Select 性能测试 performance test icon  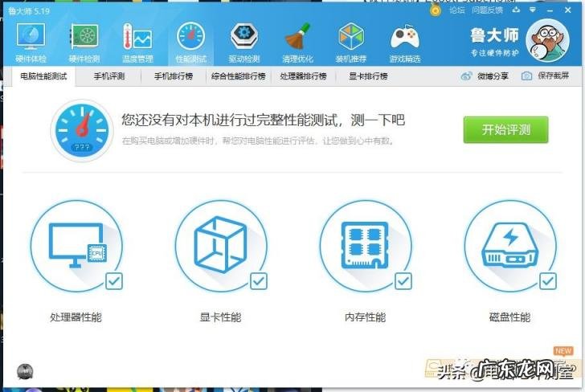coord(190,37)
